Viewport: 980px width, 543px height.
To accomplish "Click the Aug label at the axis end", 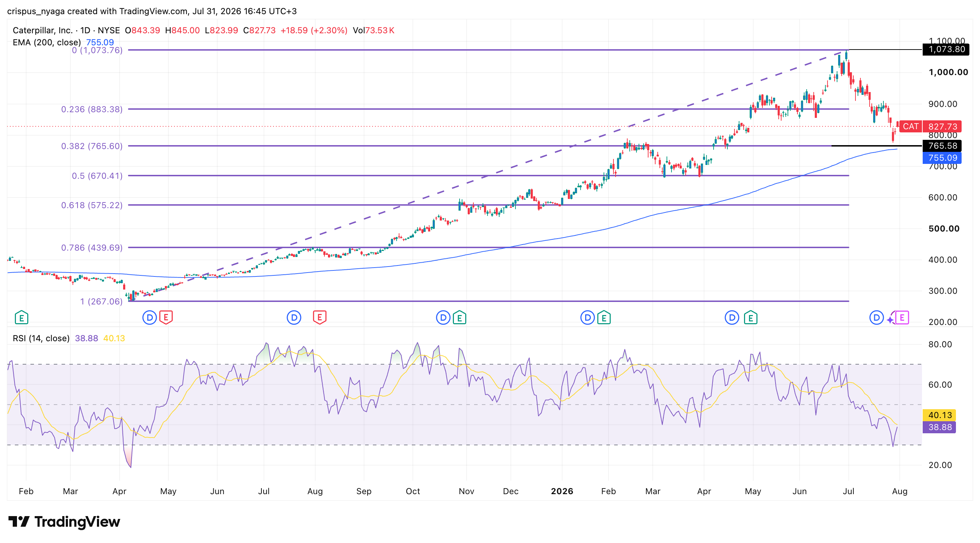I will pos(900,491).
